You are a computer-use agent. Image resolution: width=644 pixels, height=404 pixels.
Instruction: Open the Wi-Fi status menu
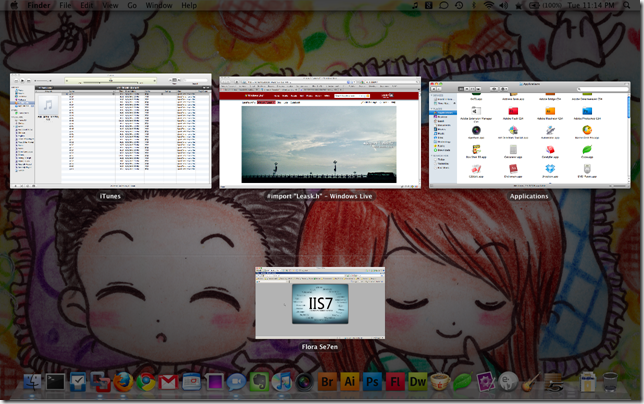click(x=489, y=5)
